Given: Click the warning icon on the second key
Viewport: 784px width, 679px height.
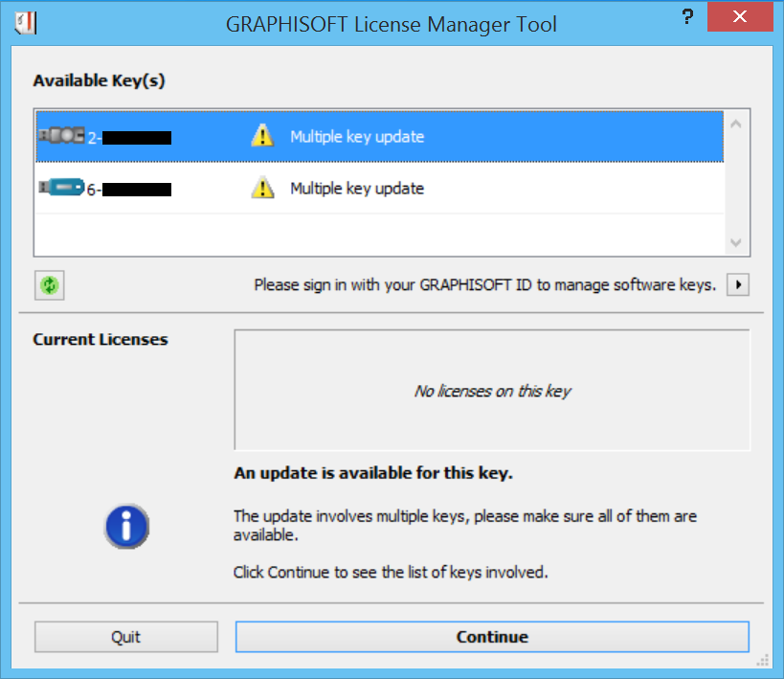Looking at the screenshot, I should (x=262, y=188).
